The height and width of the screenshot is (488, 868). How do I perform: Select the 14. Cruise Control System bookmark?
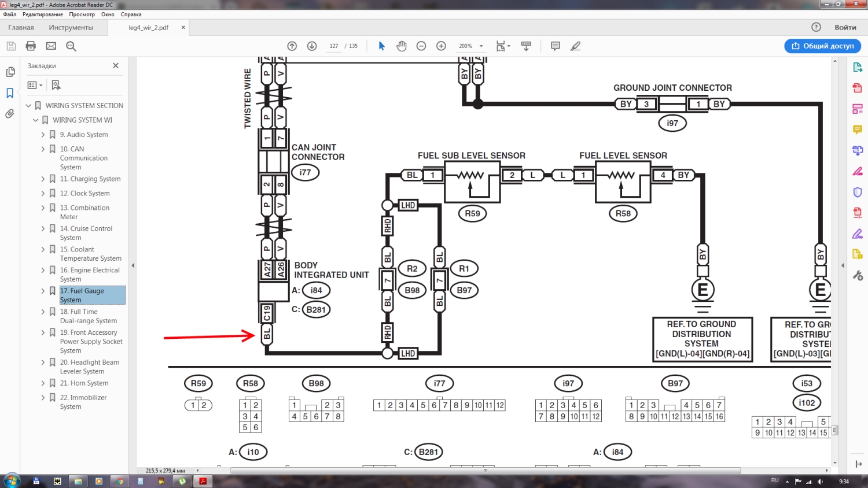(86, 233)
